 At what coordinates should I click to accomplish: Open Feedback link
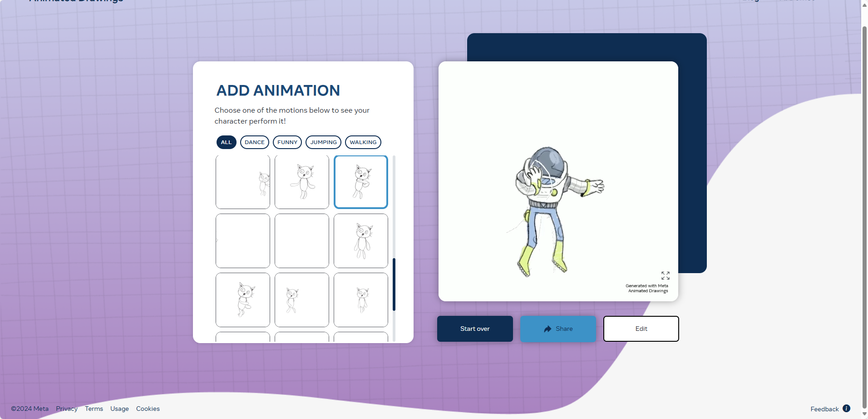[x=824, y=409]
